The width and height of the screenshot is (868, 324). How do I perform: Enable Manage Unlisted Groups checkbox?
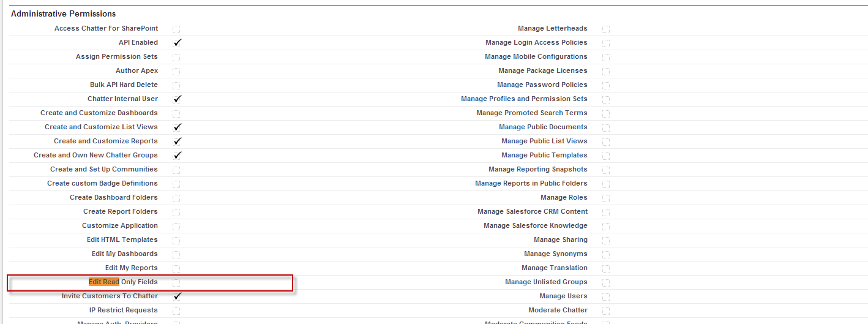click(606, 282)
